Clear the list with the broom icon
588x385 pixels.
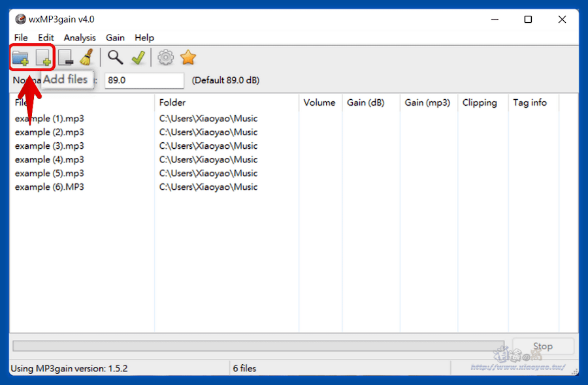coord(87,57)
